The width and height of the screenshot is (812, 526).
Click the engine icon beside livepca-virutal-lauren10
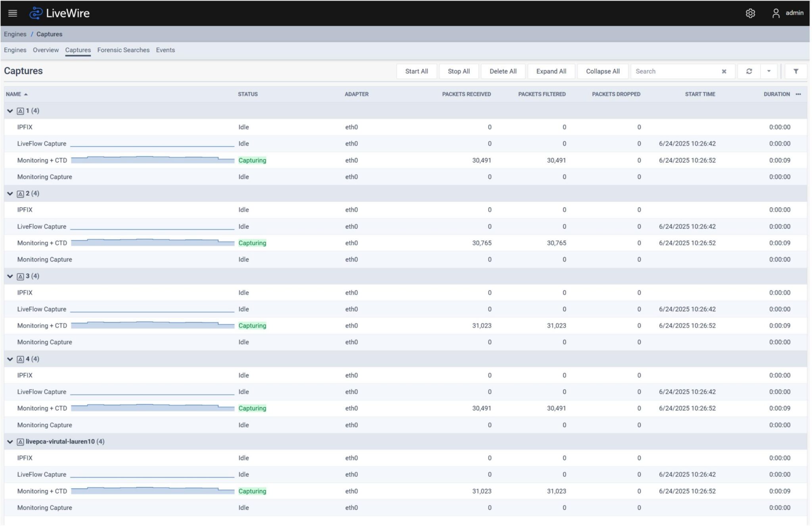click(20, 442)
